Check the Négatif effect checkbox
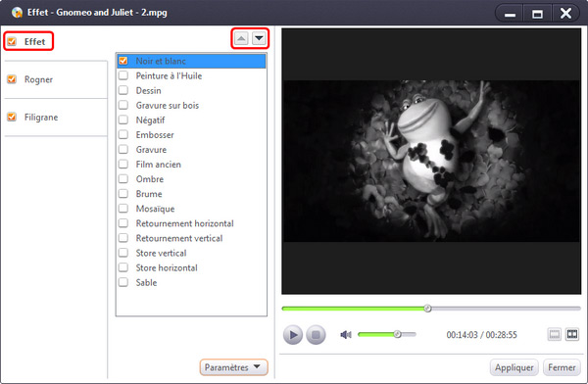588x384 pixels. click(x=123, y=120)
